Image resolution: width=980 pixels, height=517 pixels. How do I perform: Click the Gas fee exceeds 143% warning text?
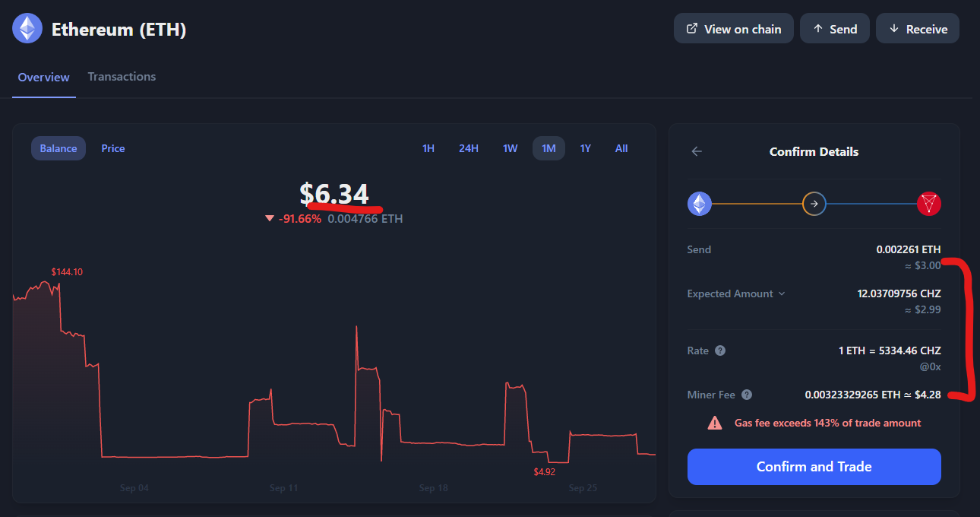pyautogui.click(x=827, y=423)
